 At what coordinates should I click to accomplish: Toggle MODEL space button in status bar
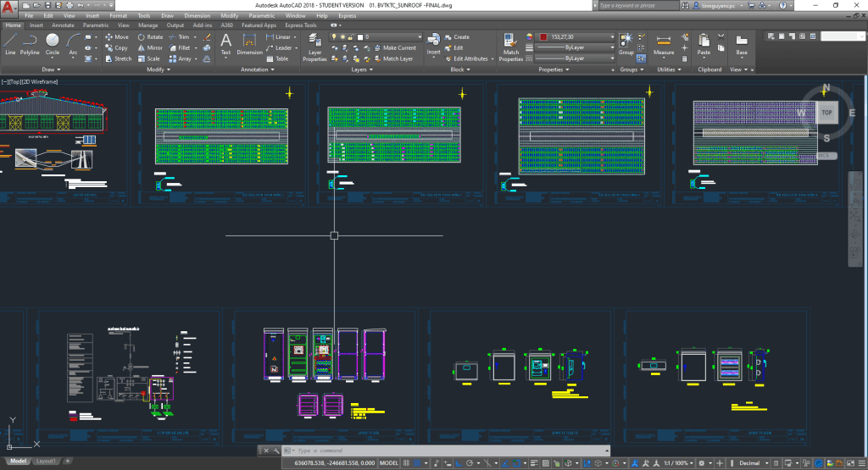pyautogui.click(x=388, y=463)
